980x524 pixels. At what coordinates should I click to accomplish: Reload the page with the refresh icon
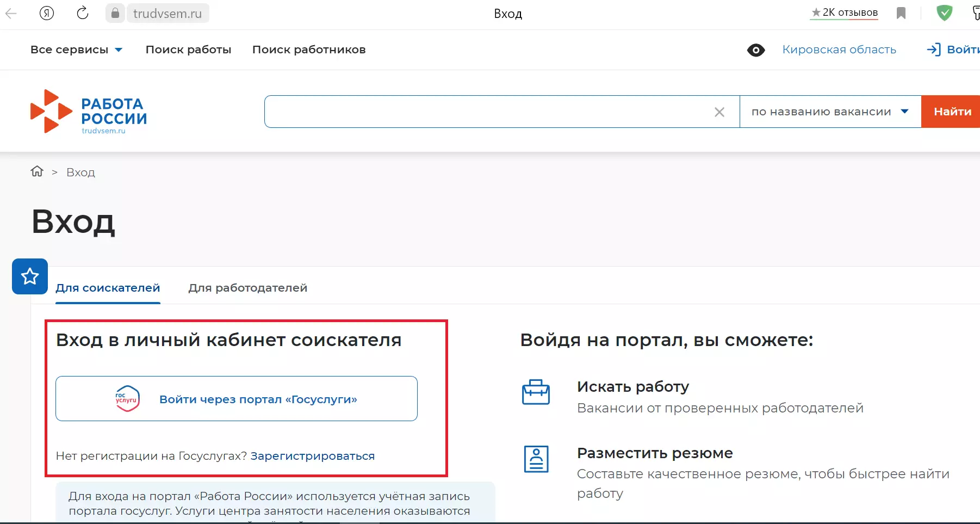[83, 13]
